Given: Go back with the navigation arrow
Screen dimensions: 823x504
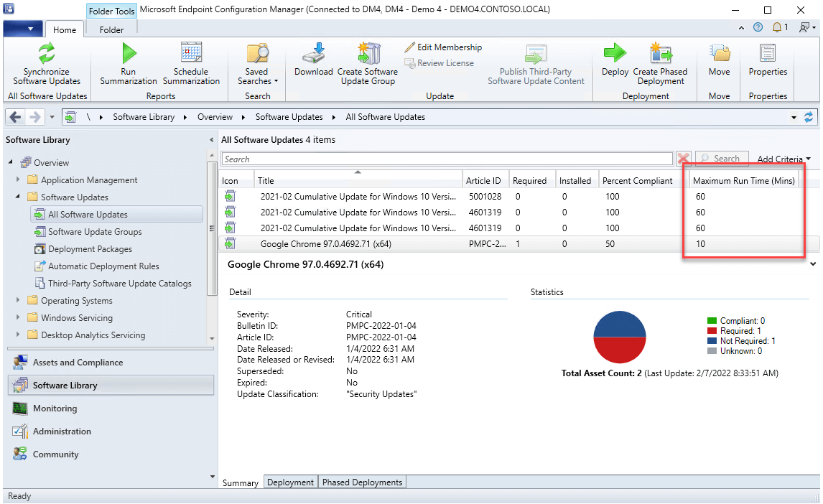Looking at the screenshot, I should 16,117.
